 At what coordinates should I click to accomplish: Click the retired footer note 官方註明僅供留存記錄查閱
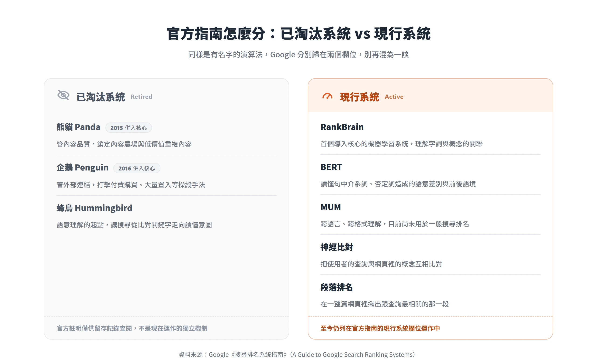[132, 328]
